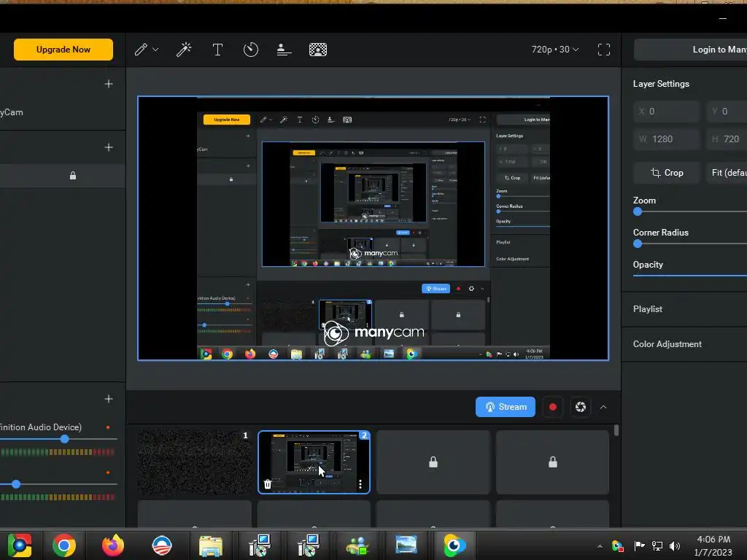
Task: Click the Layer Settings heading
Action: tap(661, 84)
